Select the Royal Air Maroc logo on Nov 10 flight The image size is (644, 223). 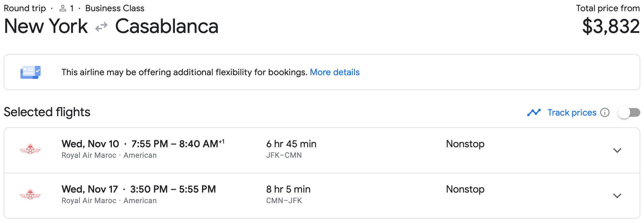coord(31,149)
